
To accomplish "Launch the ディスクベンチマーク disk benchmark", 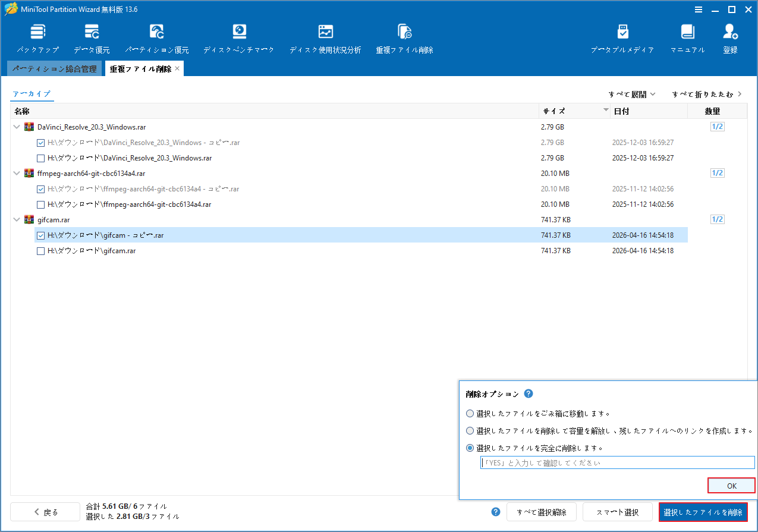I will coord(239,39).
